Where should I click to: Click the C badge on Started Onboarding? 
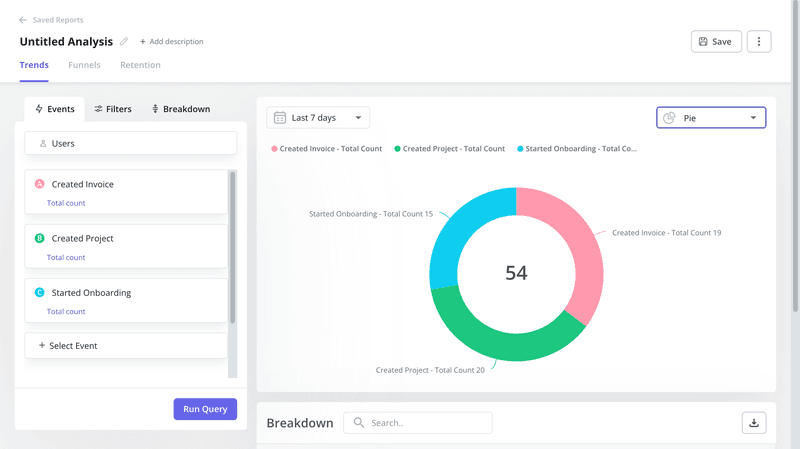[x=40, y=293]
